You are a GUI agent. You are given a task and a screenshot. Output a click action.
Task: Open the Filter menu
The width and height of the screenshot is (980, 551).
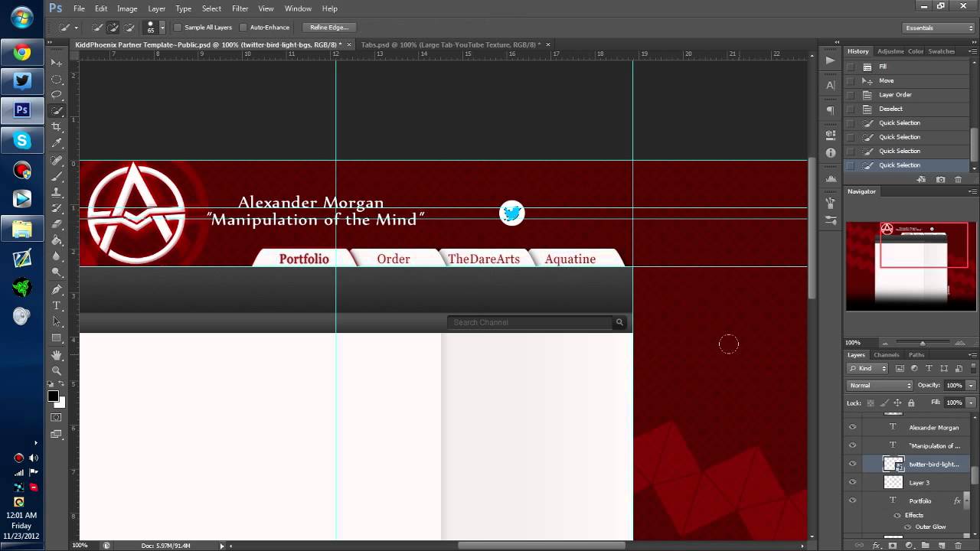(240, 8)
